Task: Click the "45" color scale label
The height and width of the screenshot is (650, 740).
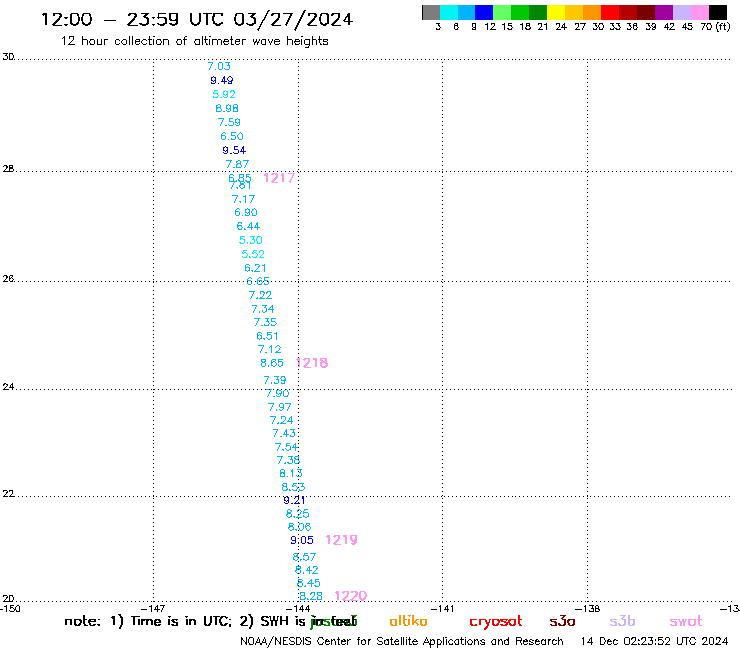Action: [x=687, y=27]
